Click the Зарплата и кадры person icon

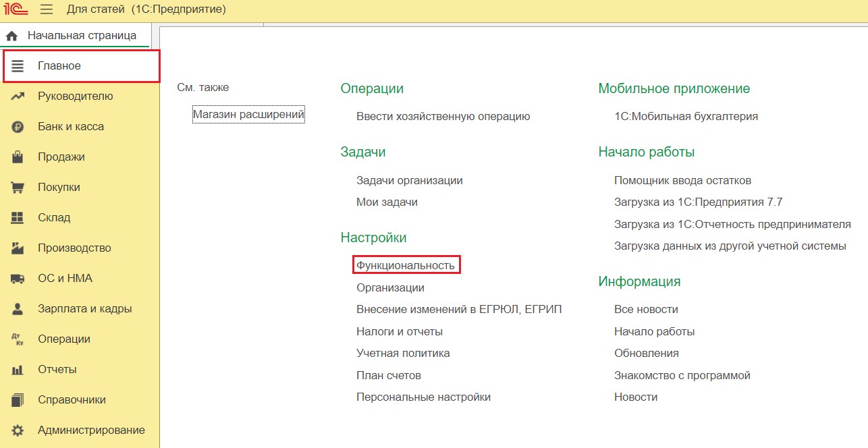[x=18, y=309]
